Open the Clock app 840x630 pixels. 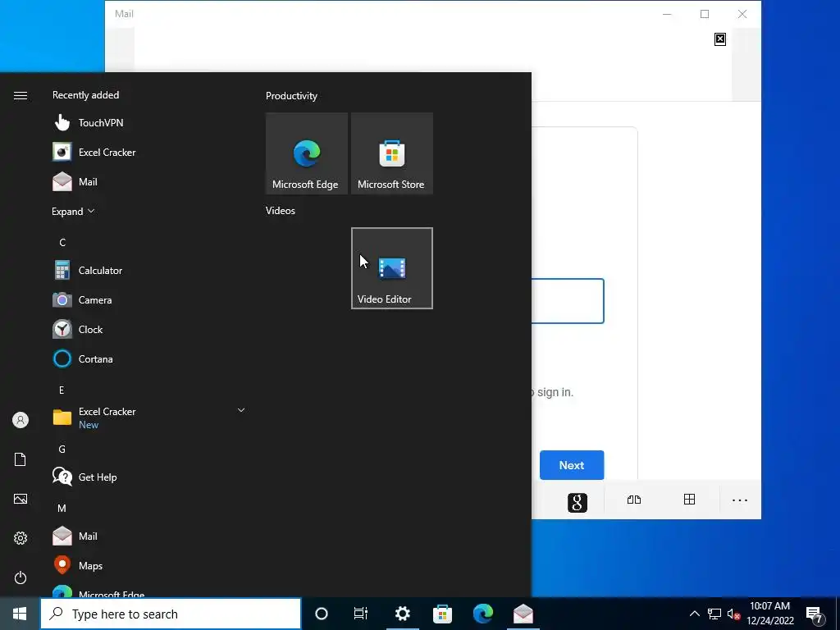click(148, 329)
